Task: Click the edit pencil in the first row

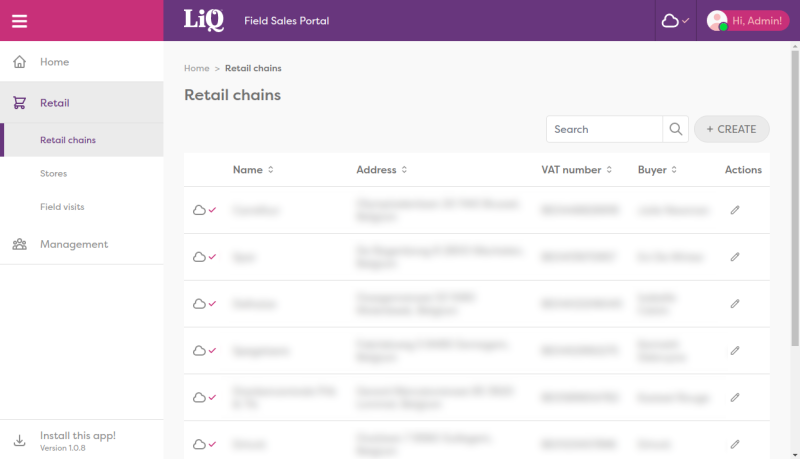Action: pos(735,210)
